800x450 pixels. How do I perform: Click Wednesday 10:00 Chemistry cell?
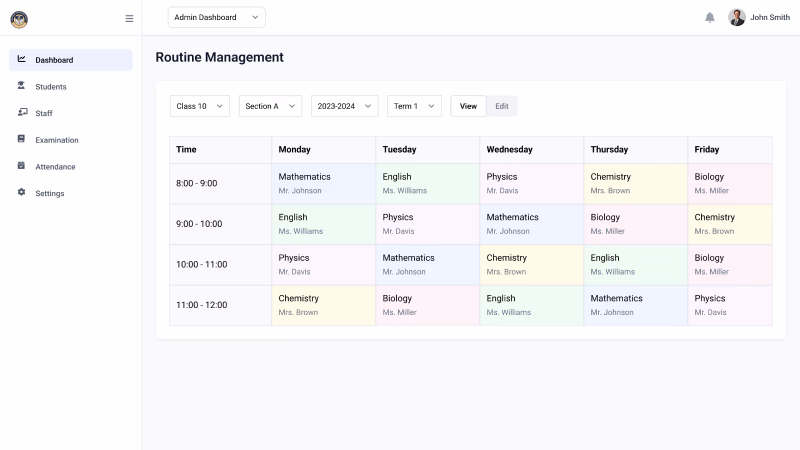[x=532, y=265]
